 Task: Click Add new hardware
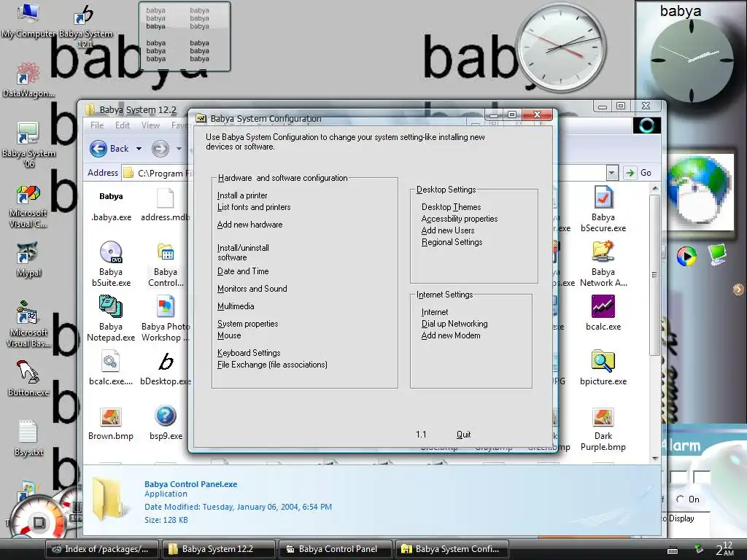(x=249, y=225)
